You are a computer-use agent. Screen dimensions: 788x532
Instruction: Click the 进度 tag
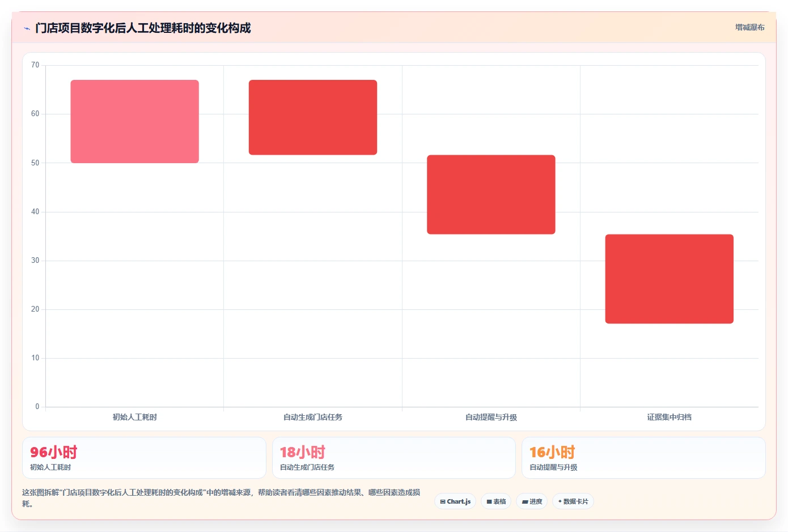click(532, 501)
